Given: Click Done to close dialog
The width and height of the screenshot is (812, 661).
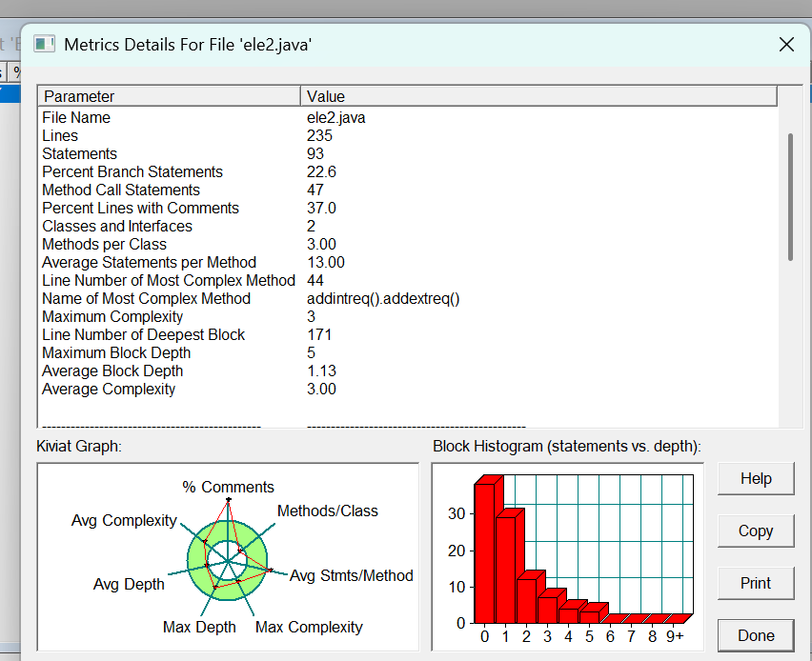Looking at the screenshot, I should 756,635.
